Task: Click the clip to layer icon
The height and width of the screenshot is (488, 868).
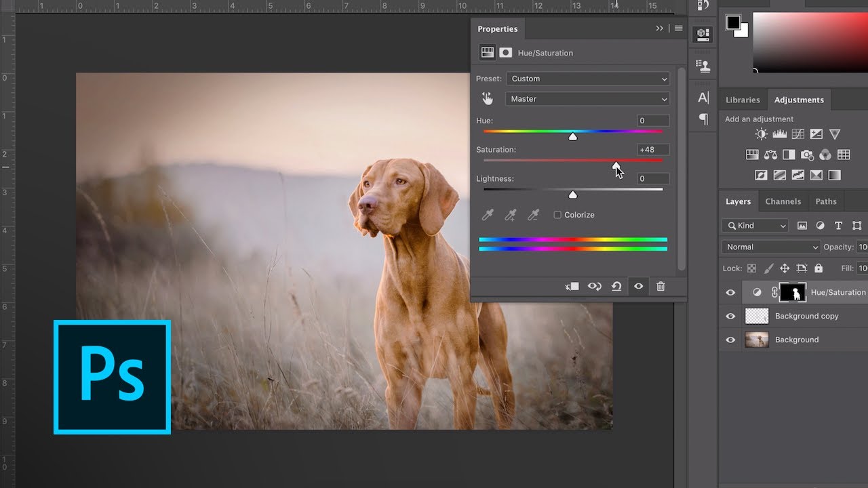Action: click(x=572, y=287)
